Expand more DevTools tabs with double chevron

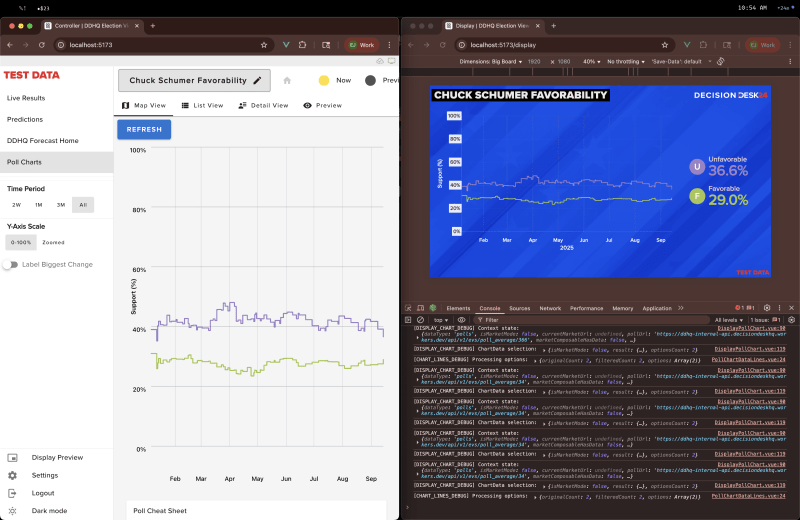tap(681, 308)
